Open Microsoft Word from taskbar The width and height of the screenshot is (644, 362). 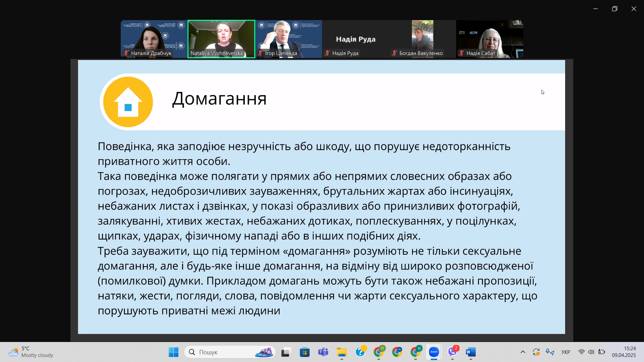471,352
